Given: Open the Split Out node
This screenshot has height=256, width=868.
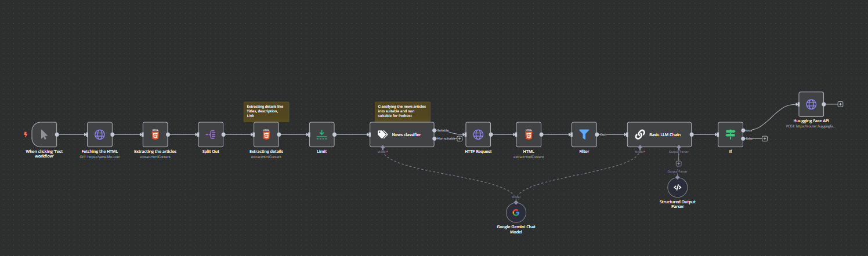Looking at the screenshot, I should [x=211, y=134].
